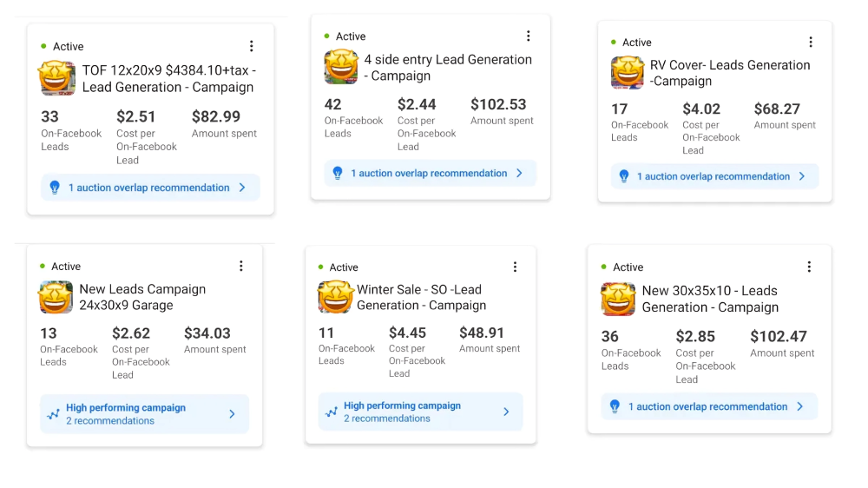Screen dimensions: 868x488
Task: Expand auction overlap chevron on RV Cover card
Action: tap(802, 176)
